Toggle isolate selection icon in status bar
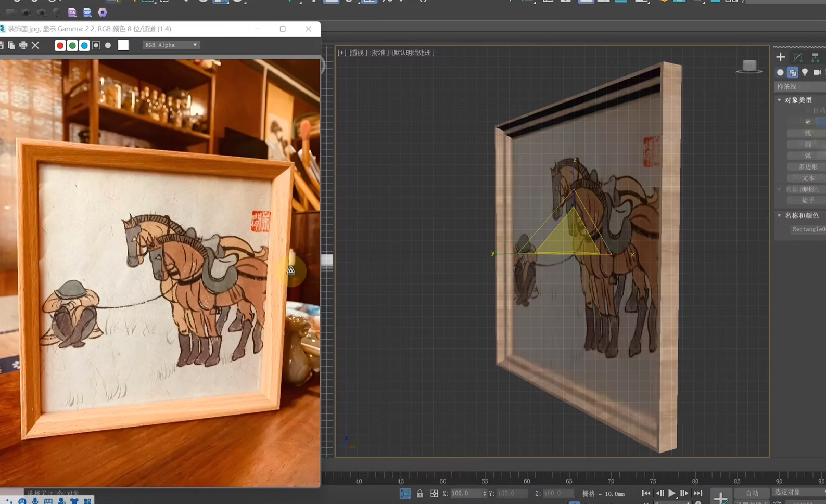The width and height of the screenshot is (826, 504). [405, 494]
